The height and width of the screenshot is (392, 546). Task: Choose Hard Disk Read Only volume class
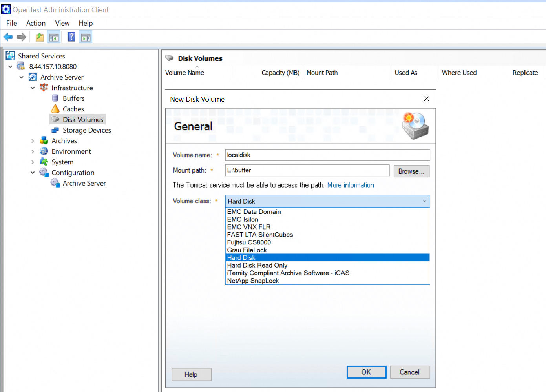coord(328,265)
